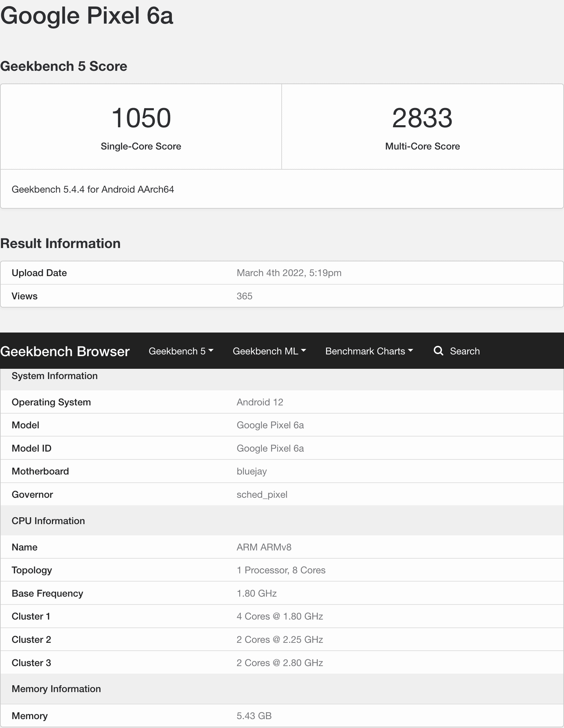
Task: Click Geekbench 5.4.4 for Android AArch64 text
Action: (x=93, y=189)
